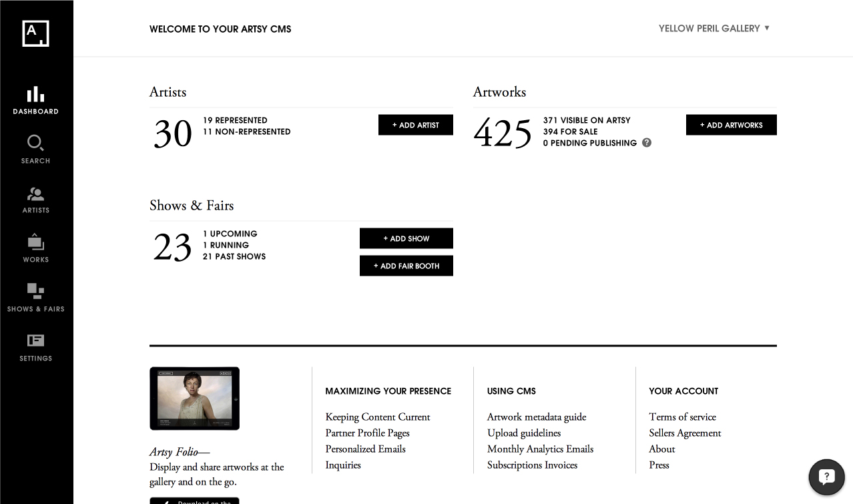
Task: Open the Sellers Agreement link
Action: point(685,433)
